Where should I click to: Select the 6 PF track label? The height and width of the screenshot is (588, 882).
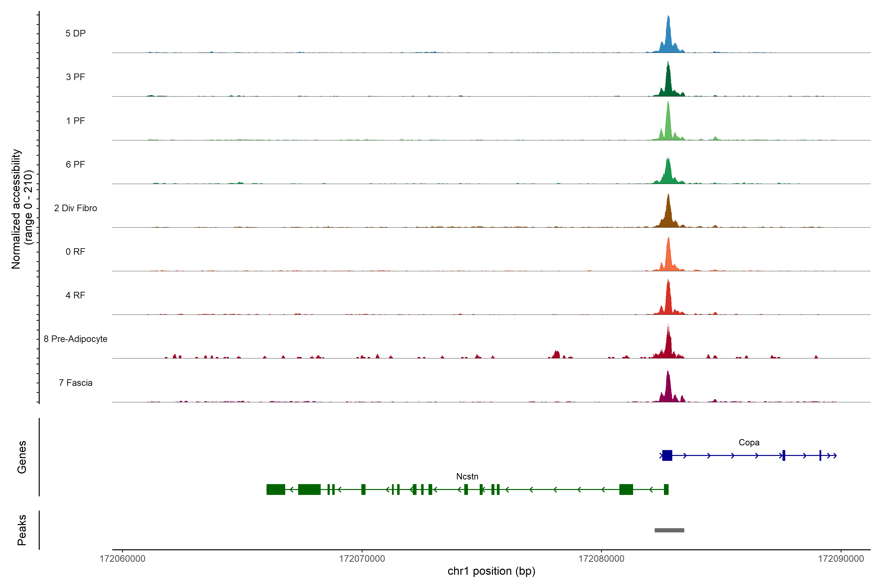[75, 164]
